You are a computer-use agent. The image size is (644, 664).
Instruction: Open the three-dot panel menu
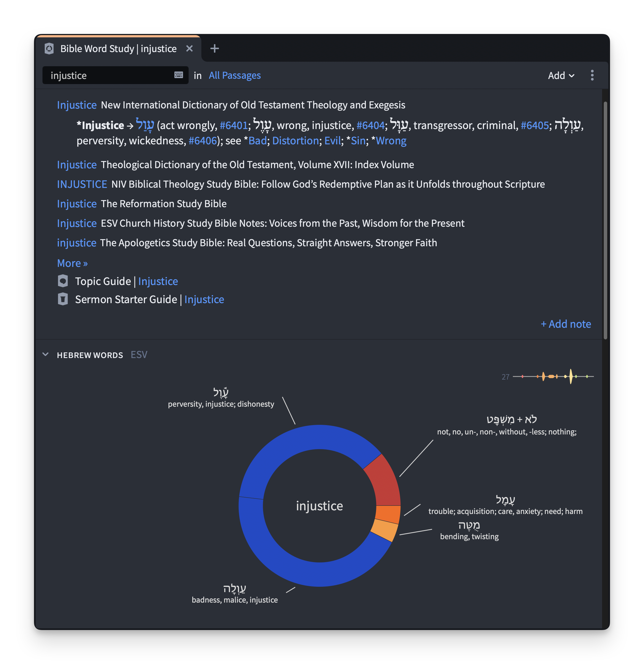click(x=592, y=75)
